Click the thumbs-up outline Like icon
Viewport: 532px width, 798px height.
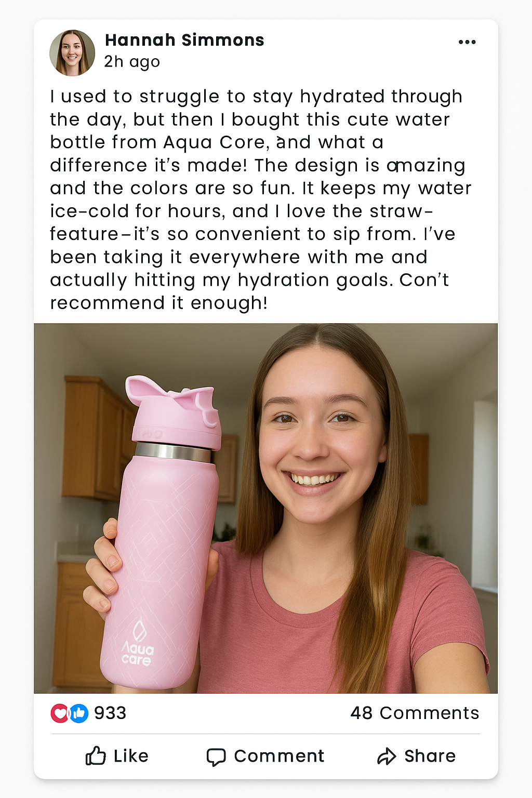[96, 756]
